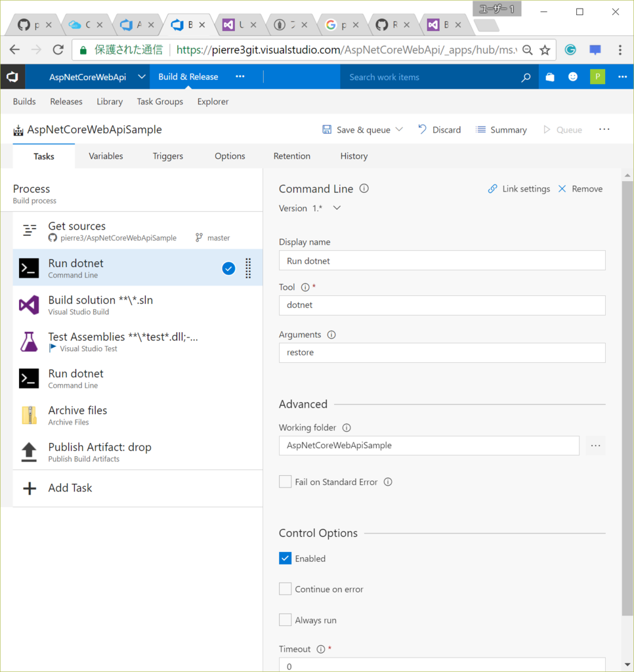
Task: Open the Explorer menu item
Action: (x=213, y=102)
